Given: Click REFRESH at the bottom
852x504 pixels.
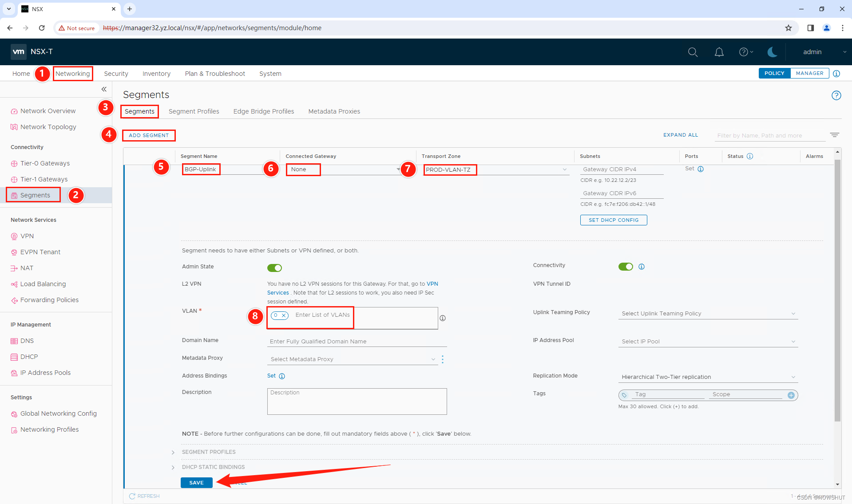Looking at the screenshot, I should point(144,496).
